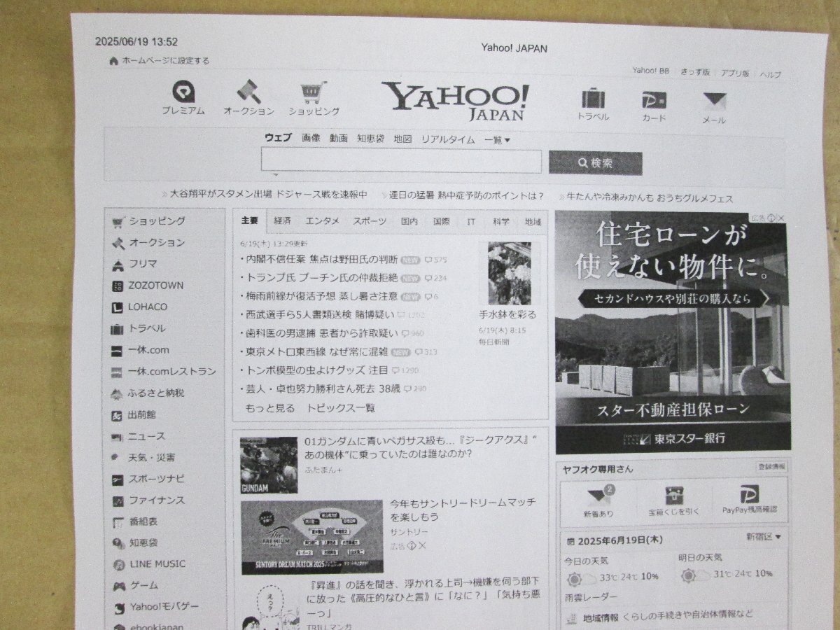The width and height of the screenshot is (840, 630).
Task: Click the sidebar ショッピング cart icon
Action: [118, 222]
